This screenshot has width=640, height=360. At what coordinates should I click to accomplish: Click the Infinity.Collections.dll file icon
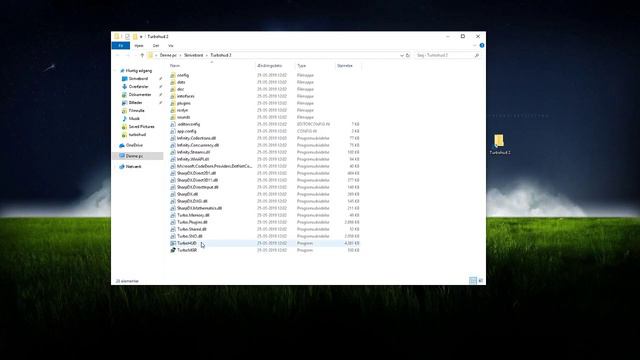(x=173, y=138)
